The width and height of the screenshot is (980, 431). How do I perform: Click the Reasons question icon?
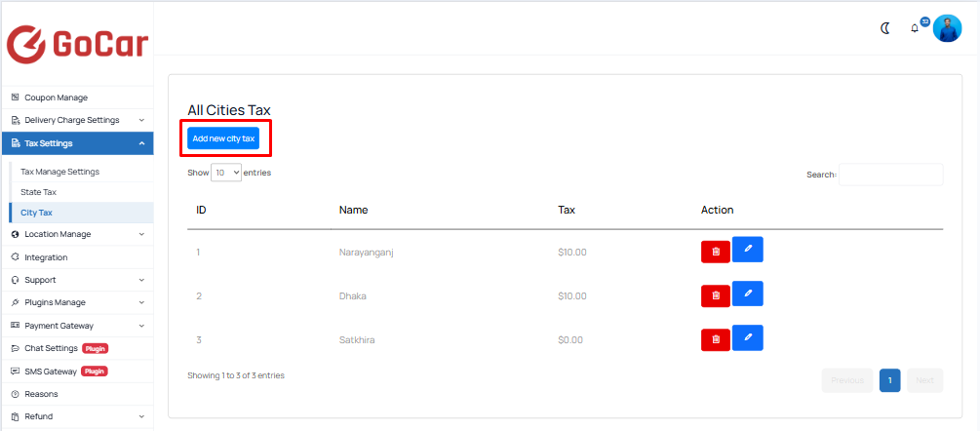(16, 394)
